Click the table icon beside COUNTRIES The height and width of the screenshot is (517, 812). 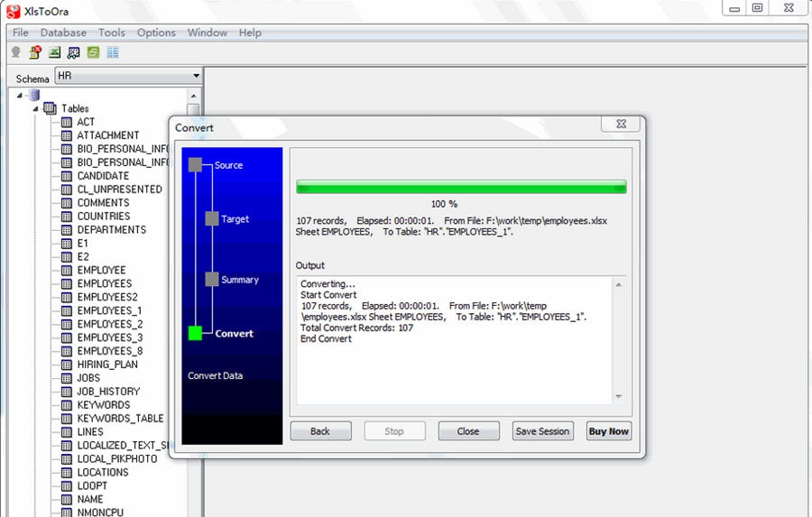(x=66, y=217)
